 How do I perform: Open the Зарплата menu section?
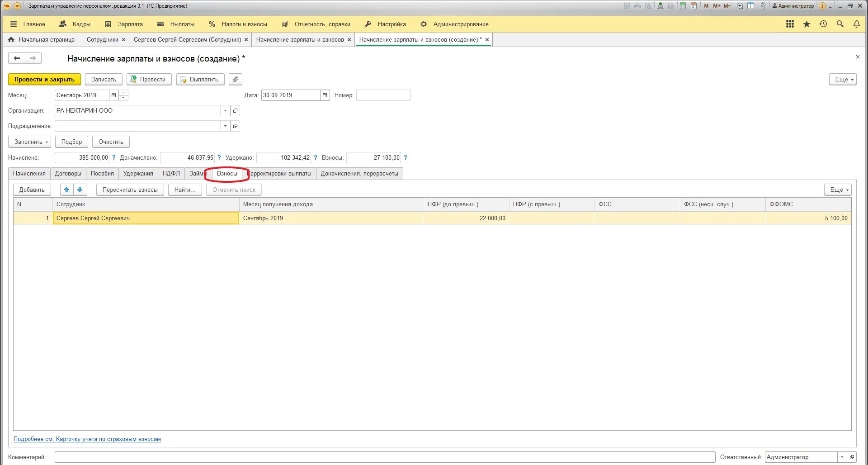pyautogui.click(x=124, y=24)
